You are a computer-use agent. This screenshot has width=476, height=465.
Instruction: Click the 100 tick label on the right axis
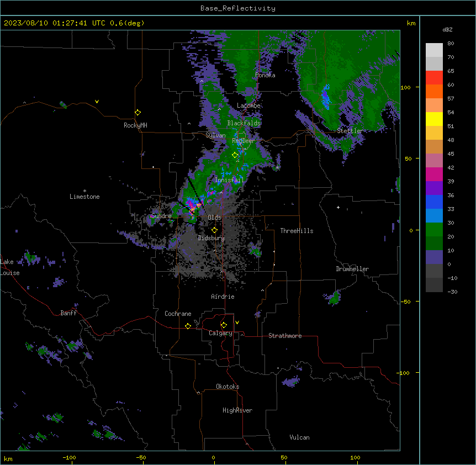405,87
